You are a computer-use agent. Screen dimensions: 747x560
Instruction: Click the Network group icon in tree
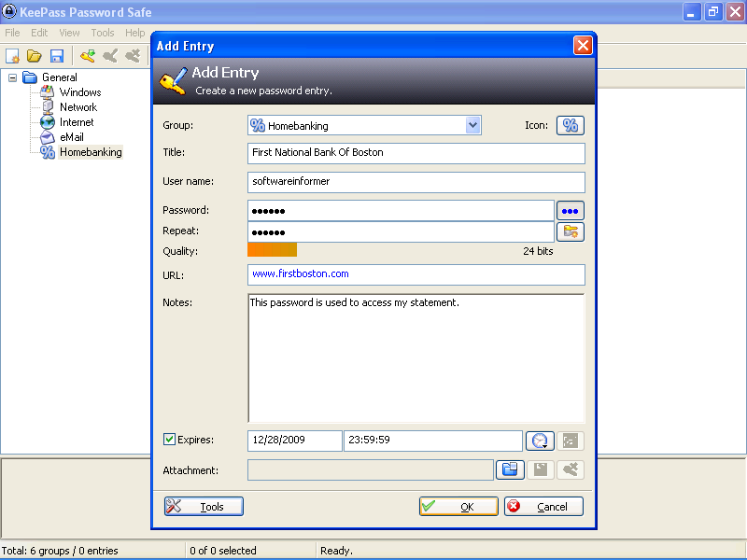click(x=48, y=107)
